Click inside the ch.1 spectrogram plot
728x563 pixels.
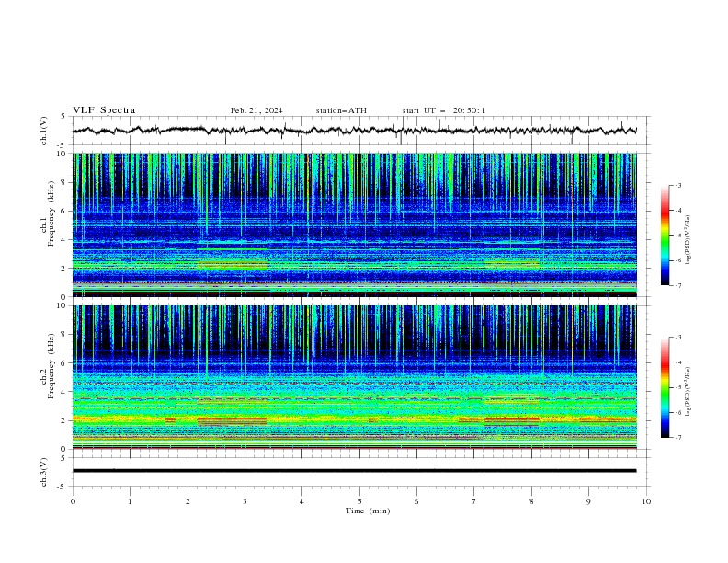(x=354, y=224)
